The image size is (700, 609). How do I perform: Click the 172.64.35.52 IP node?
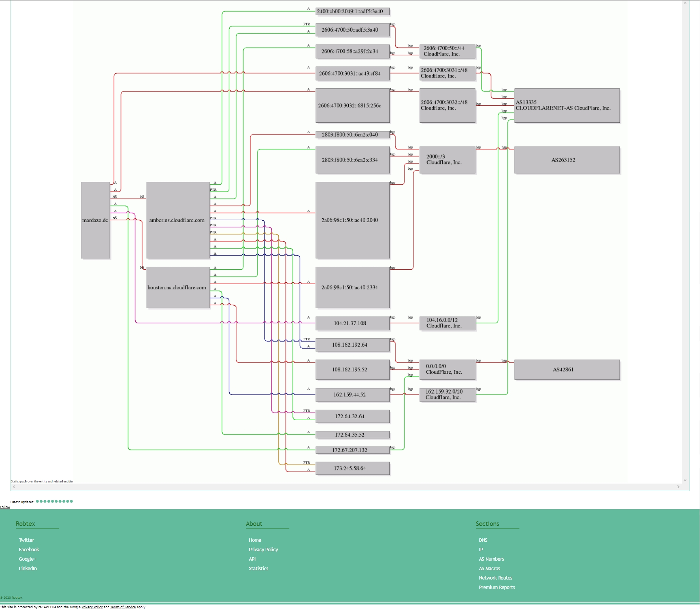[x=352, y=434]
